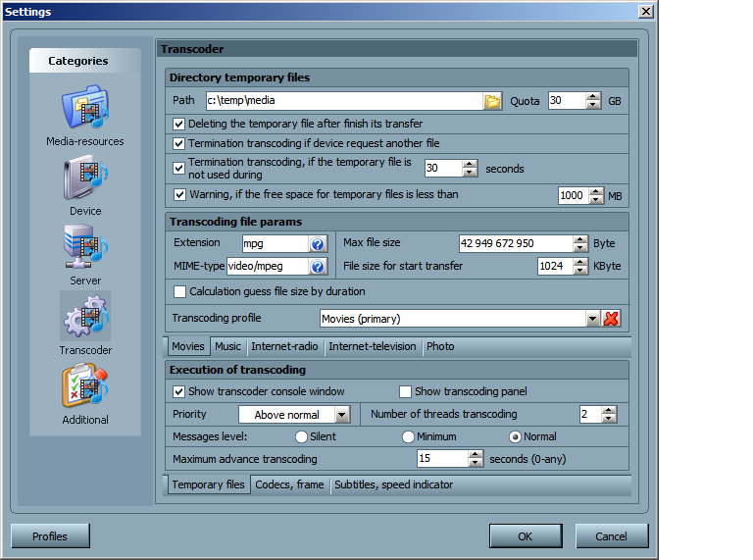Switch to the Internet-television tab

[x=373, y=346]
